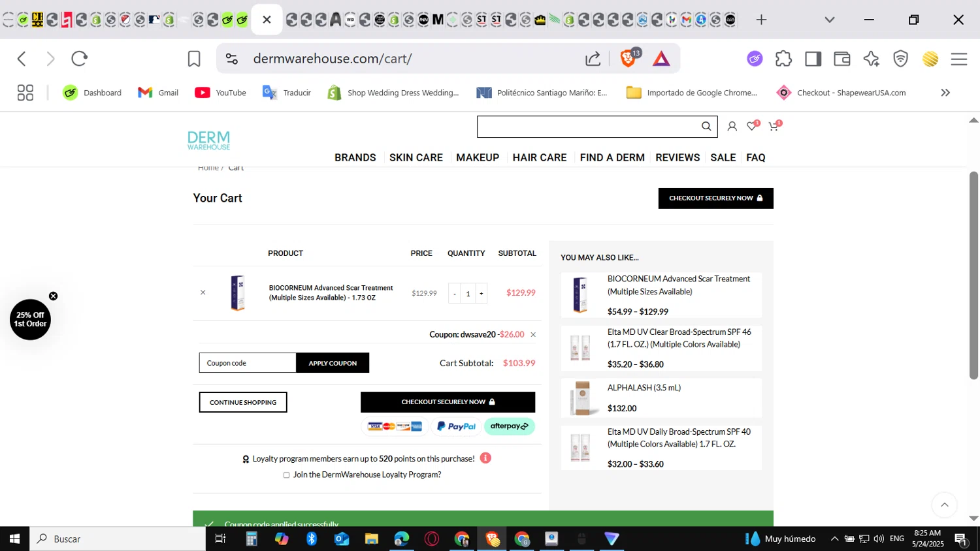Viewport: 980px width, 551px height.
Task: Open new browser tab
Action: pos(761,20)
